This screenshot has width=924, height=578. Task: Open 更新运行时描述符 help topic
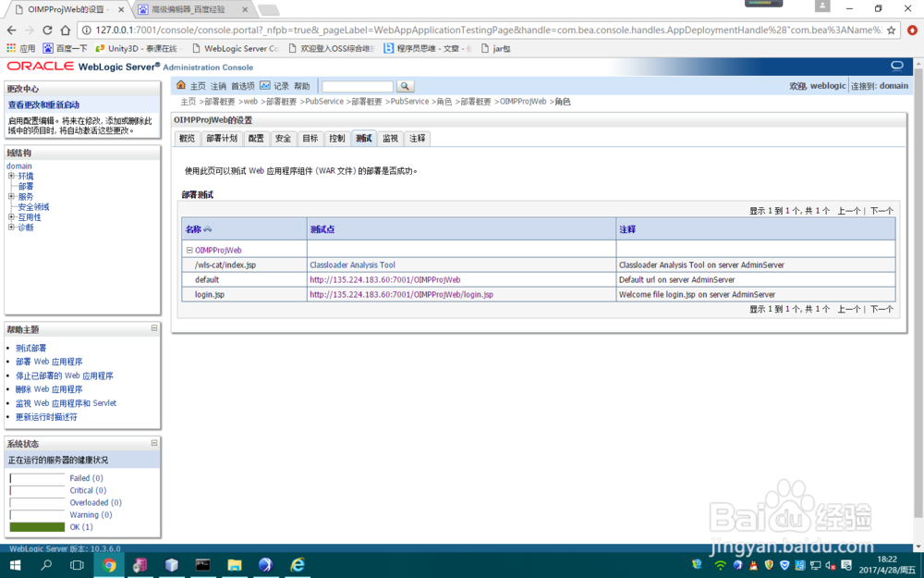point(46,417)
